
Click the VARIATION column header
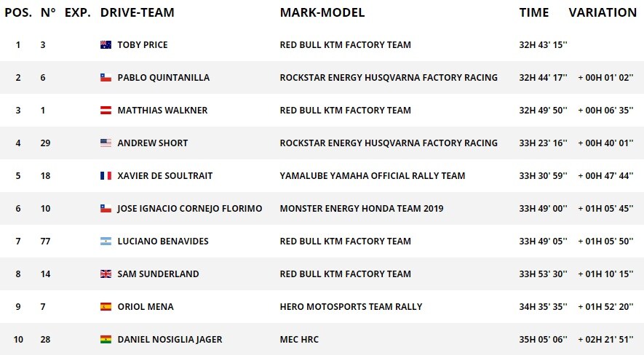point(603,12)
